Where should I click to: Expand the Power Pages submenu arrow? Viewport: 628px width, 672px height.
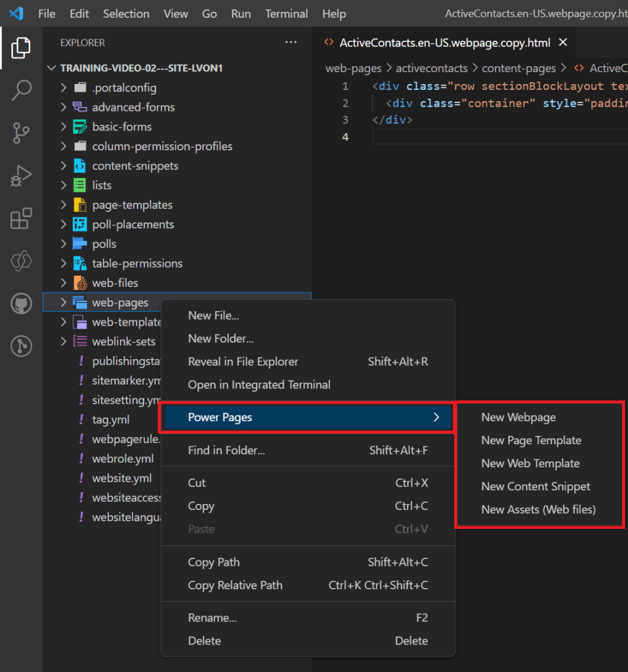pyautogui.click(x=436, y=416)
